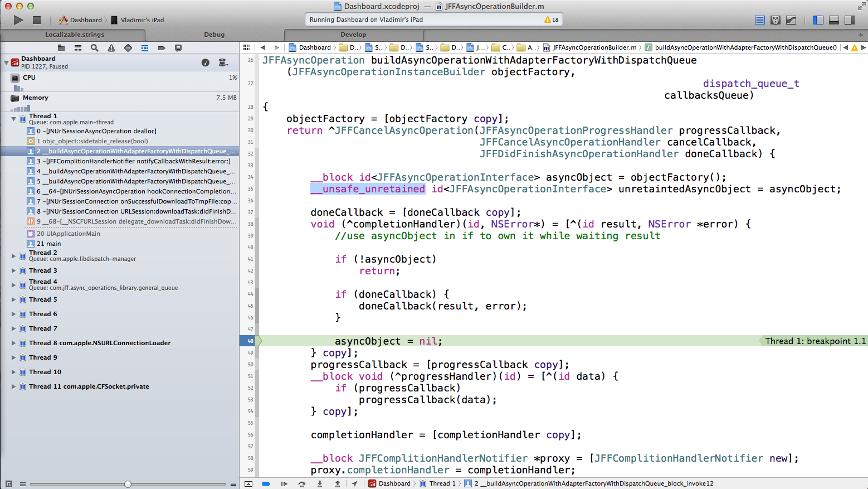Switch to the Debug tab
The width and height of the screenshot is (868, 489).
(214, 35)
